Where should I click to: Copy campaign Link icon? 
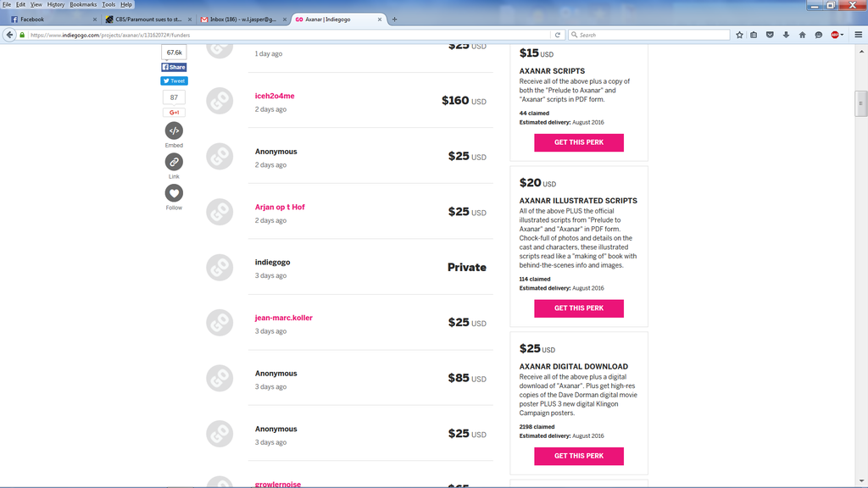click(x=174, y=162)
